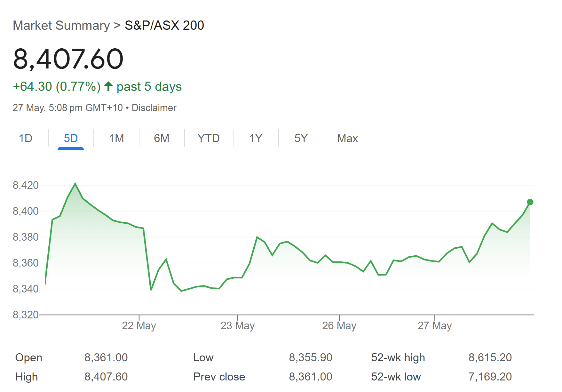Switch to the 1M range tab
Viewport: 562px width, 392px height.
tap(116, 138)
